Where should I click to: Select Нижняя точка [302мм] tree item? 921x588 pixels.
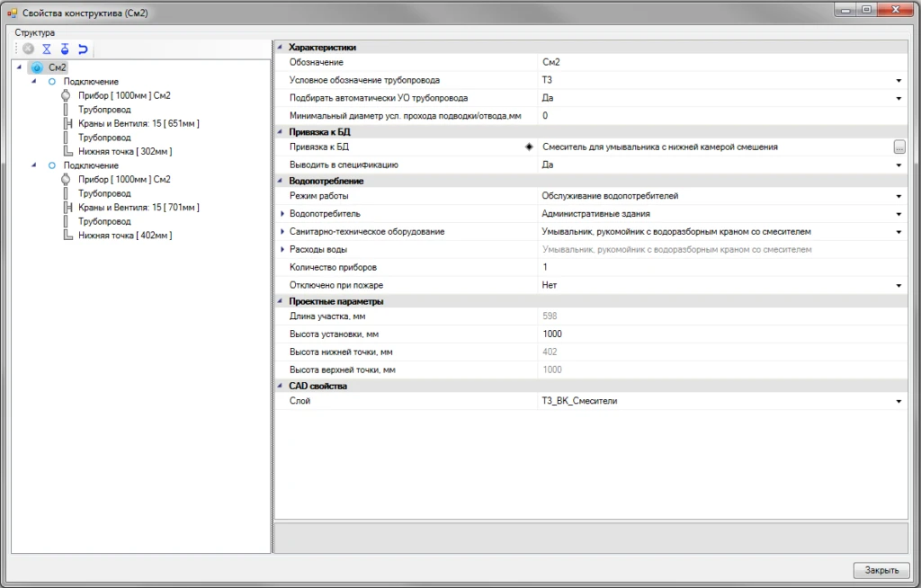point(124,151)
